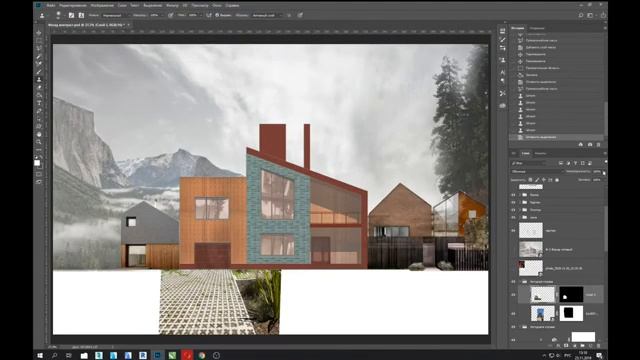Screen dimensions: 640x360
Task: Create new snapshot with camera icon
Action: 590,144
